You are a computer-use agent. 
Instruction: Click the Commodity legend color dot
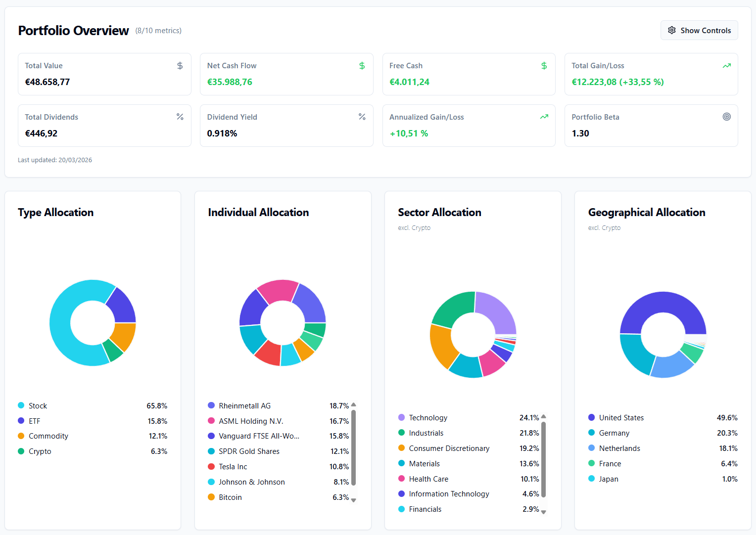point(21,436)
